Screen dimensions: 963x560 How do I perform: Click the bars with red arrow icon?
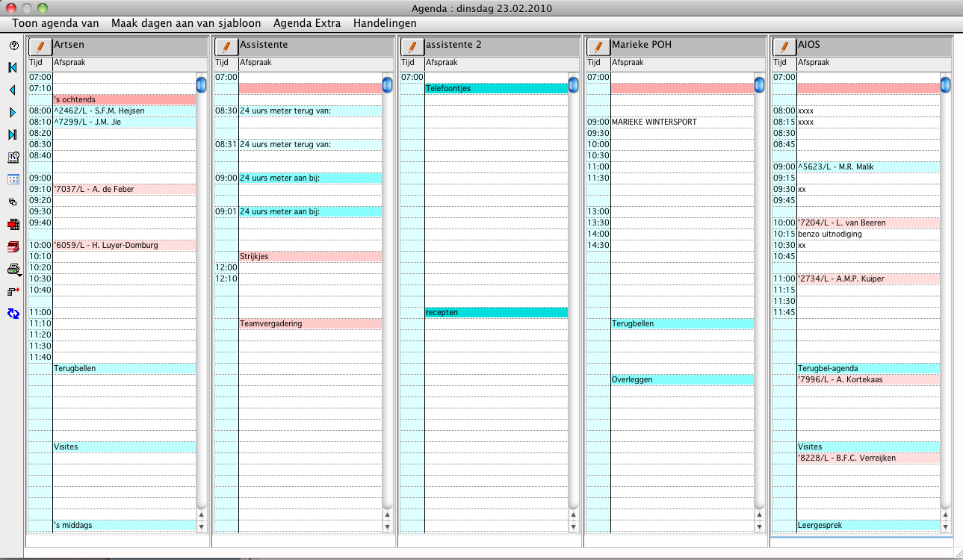point(13,291)
